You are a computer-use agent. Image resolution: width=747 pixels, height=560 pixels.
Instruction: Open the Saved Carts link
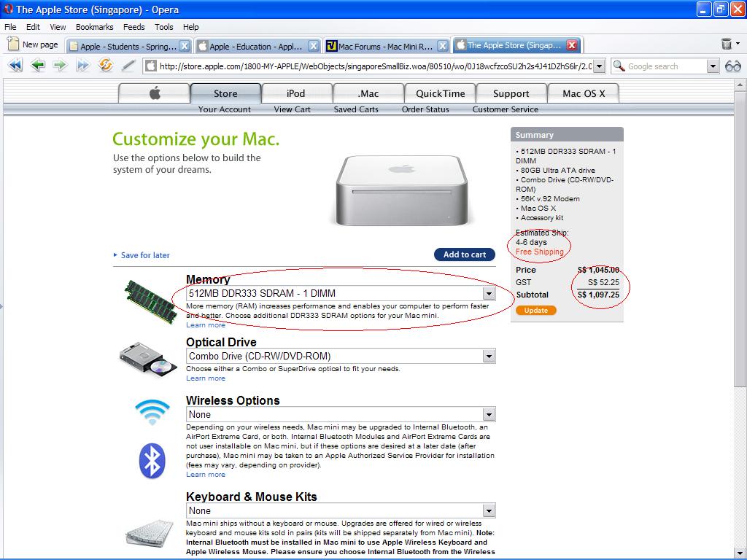click(x=356, y=109)
